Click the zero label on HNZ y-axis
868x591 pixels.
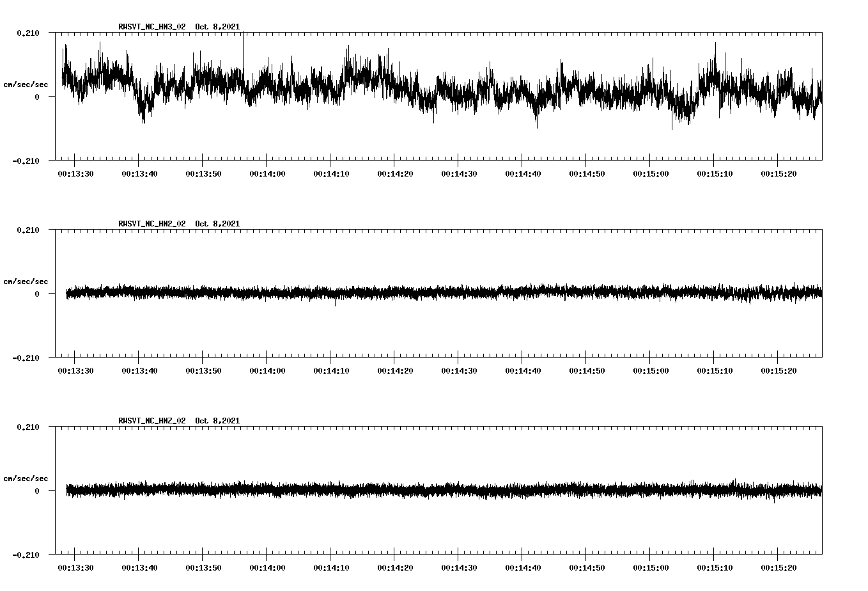pyautogui.click(x=37, y=491)
